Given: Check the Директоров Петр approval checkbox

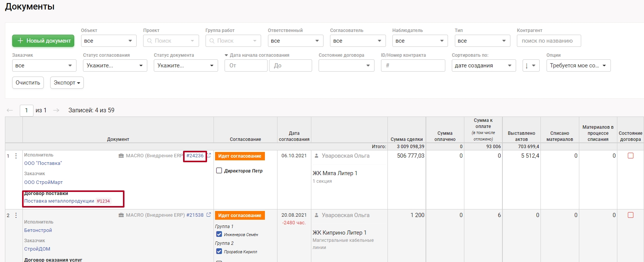Looking at the screenshot, I should point(219,171).
